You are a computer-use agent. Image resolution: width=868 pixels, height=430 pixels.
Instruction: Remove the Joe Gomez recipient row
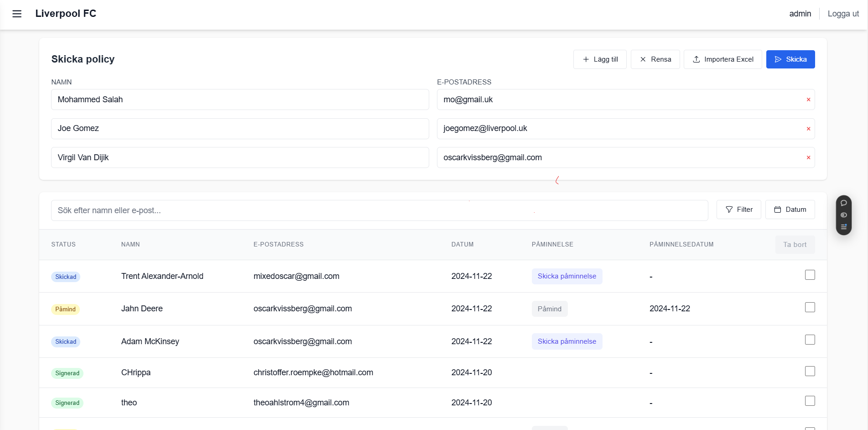[808, 129]
